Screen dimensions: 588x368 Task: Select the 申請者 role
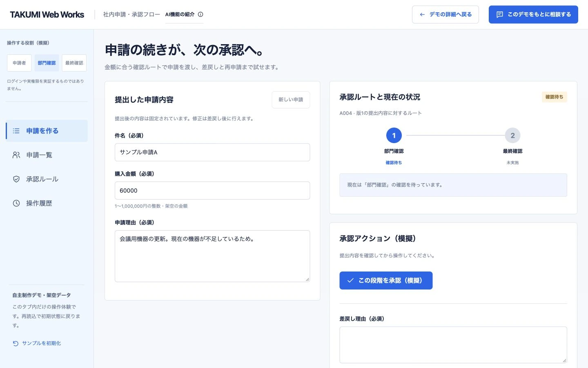tap(19, 63)
